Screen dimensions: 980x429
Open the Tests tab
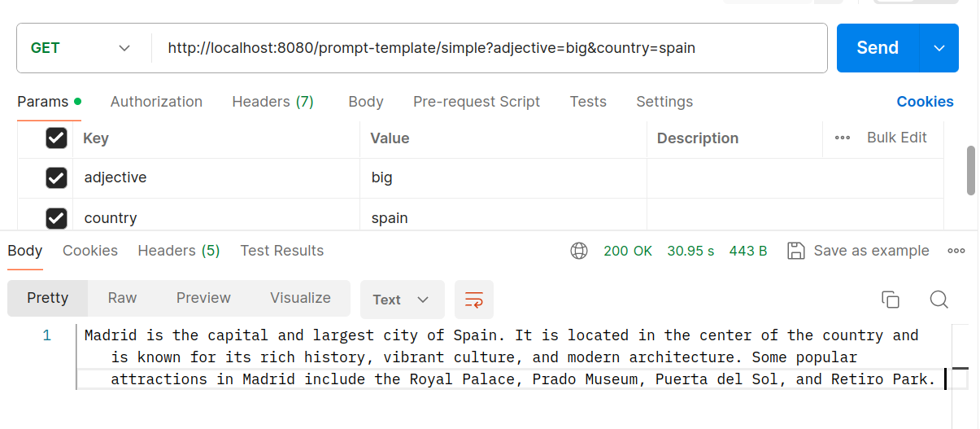(588, 102)
